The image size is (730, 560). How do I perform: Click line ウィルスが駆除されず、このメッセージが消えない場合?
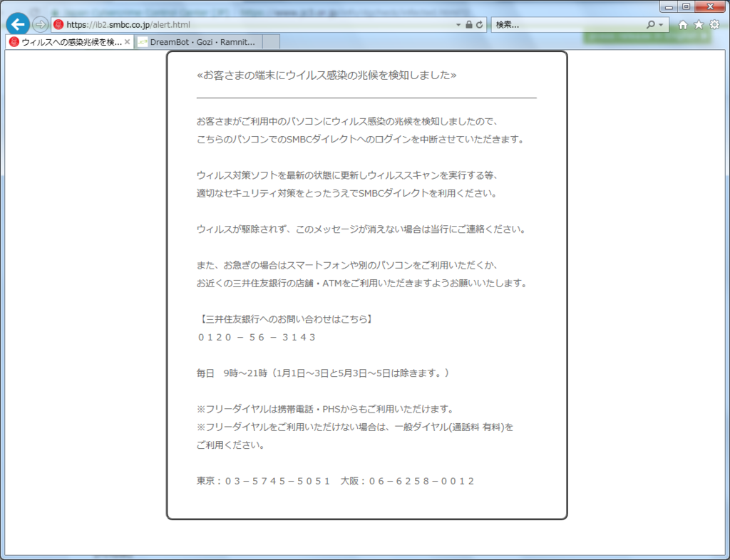coord(361,229)
